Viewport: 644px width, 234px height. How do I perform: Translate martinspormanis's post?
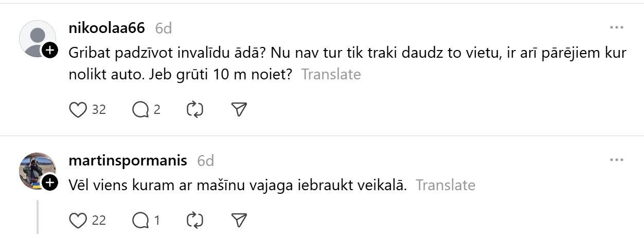pyautogui.click(x=445, y=185)
